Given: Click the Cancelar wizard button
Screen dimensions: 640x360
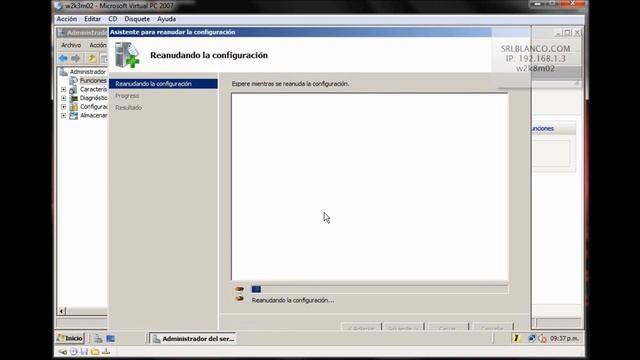Looking at the screenshot, I should coord(492,327).
